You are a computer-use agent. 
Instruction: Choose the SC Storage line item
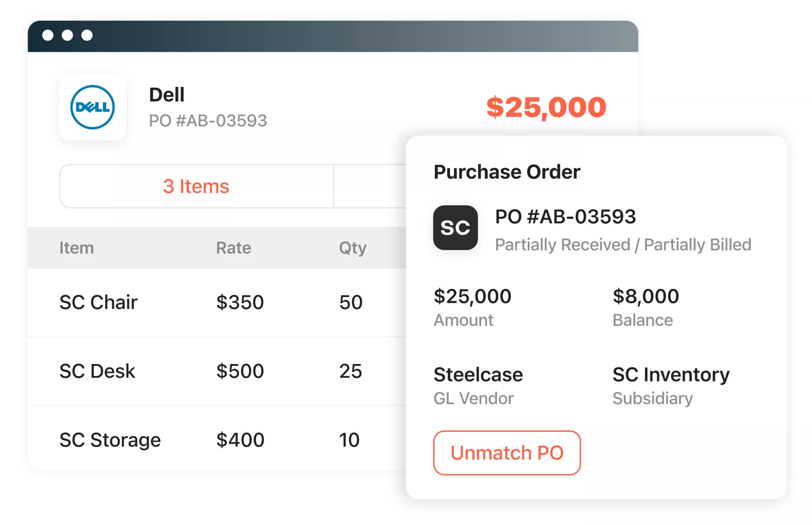[110, 440]
